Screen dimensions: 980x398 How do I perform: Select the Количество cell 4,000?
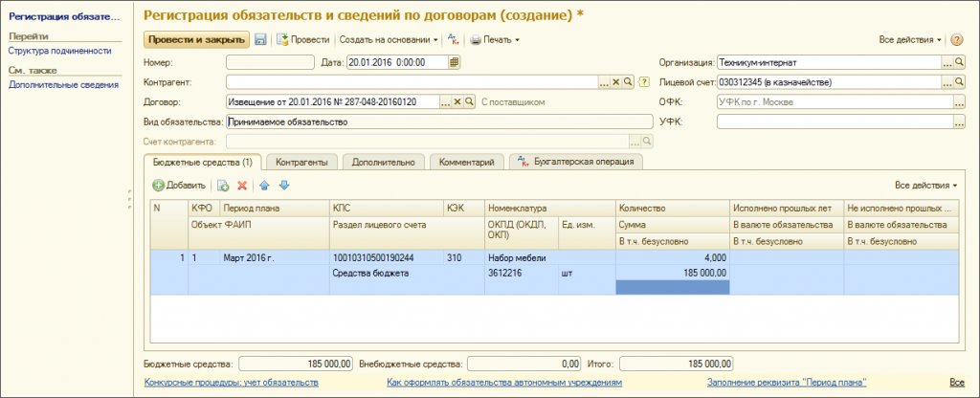click(x=673, y=257)
